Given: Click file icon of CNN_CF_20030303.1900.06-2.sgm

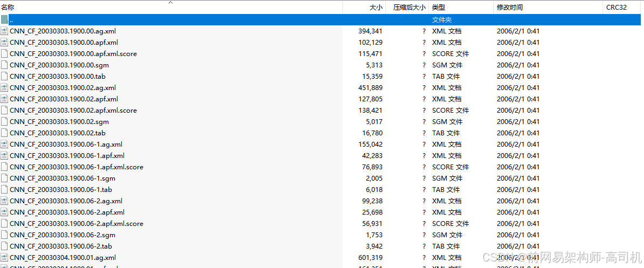Looking at the screenshot, I should [x=4, y=235].
